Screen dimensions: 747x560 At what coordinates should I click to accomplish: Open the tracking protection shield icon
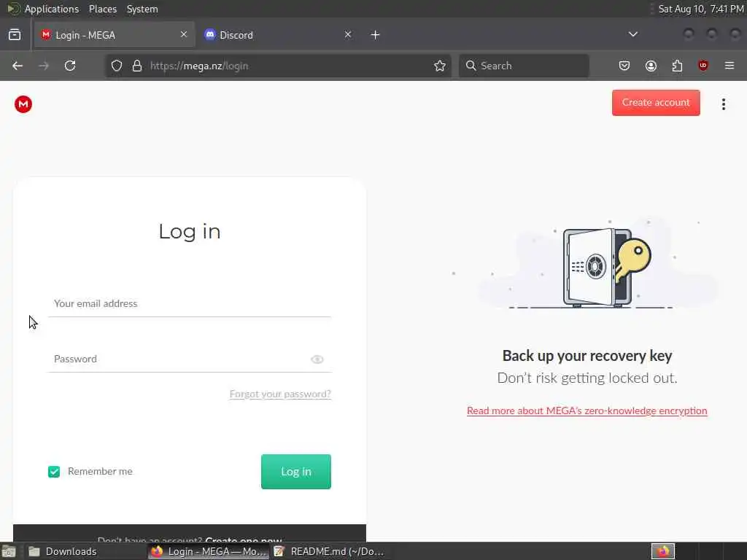pyautogui.click(x=117, y=66)
